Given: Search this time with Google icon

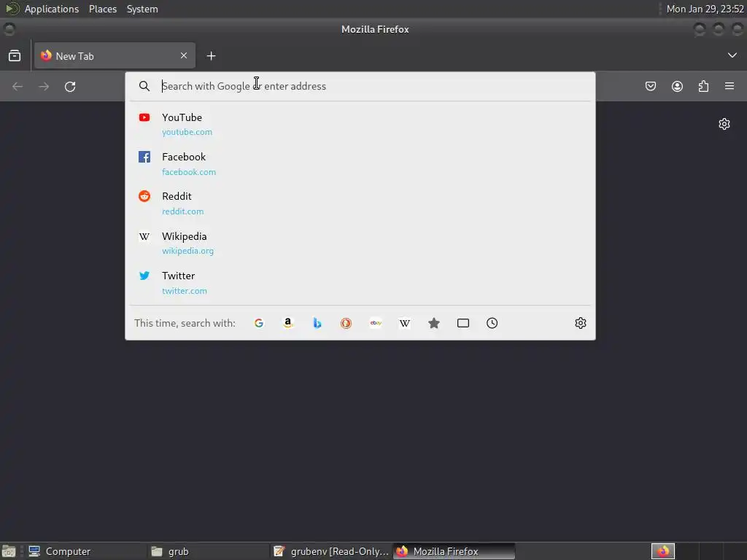Looking at the screenshot, I should [259, 323].
